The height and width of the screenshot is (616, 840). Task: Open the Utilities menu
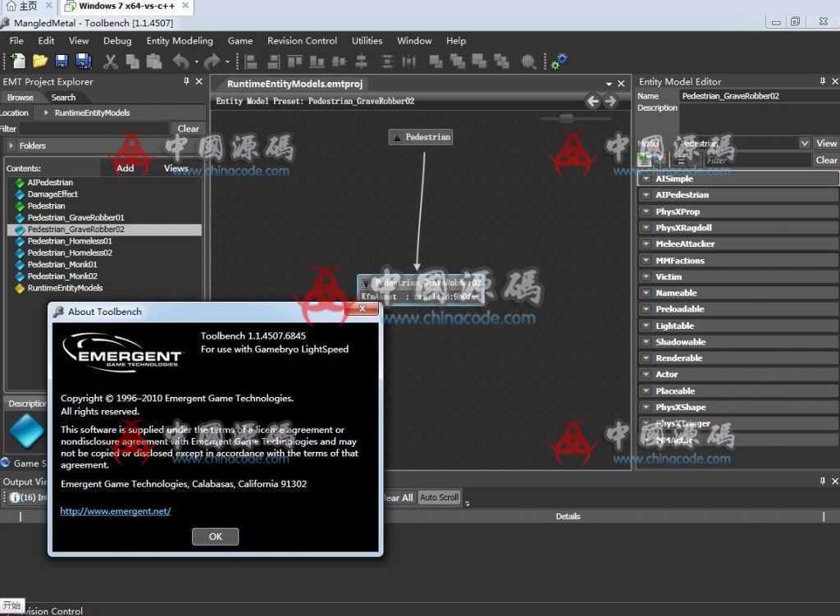pyautogui.click(x=367, y=41)
